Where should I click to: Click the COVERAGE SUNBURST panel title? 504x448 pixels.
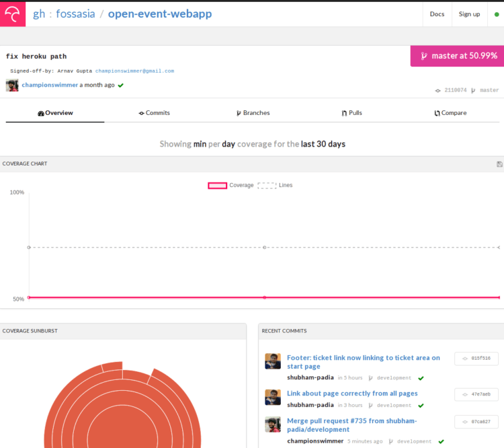point(30,331)
